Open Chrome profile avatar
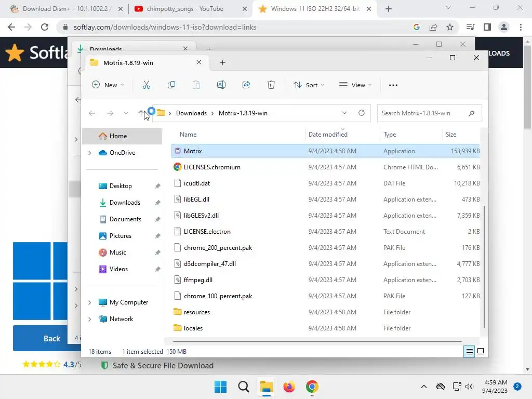Screen dimensions: 532x399 pyautogui.click(x=504, y=27)
